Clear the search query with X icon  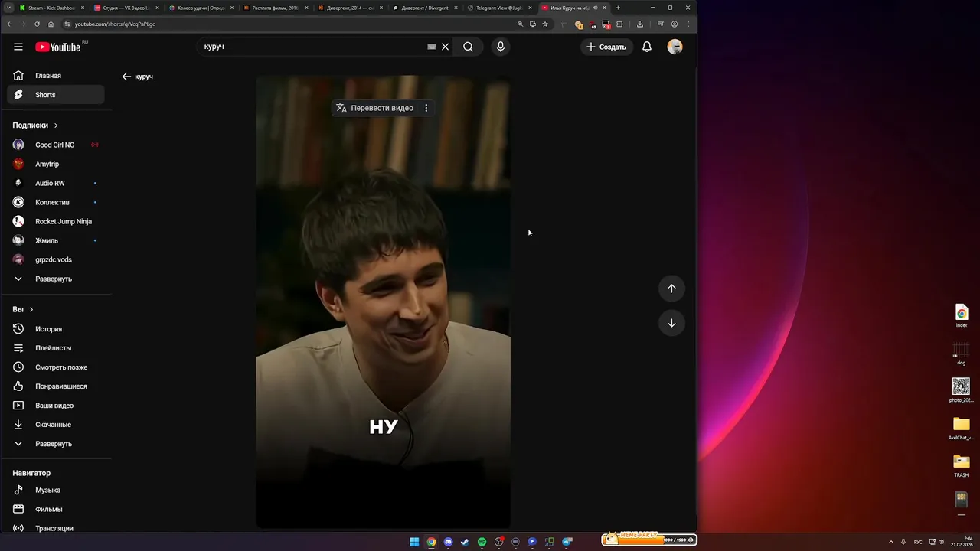[x=445, y=47]
